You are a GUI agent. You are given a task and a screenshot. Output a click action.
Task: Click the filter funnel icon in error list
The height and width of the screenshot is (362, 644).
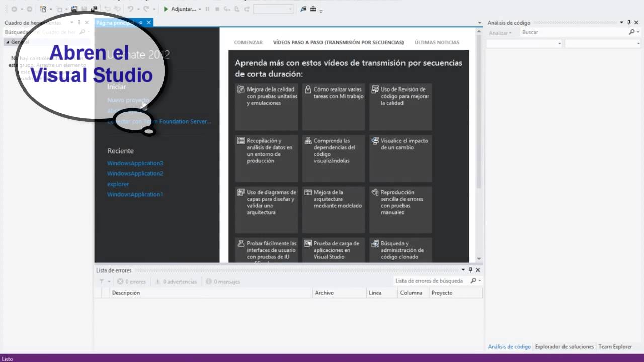pos(102,282)
